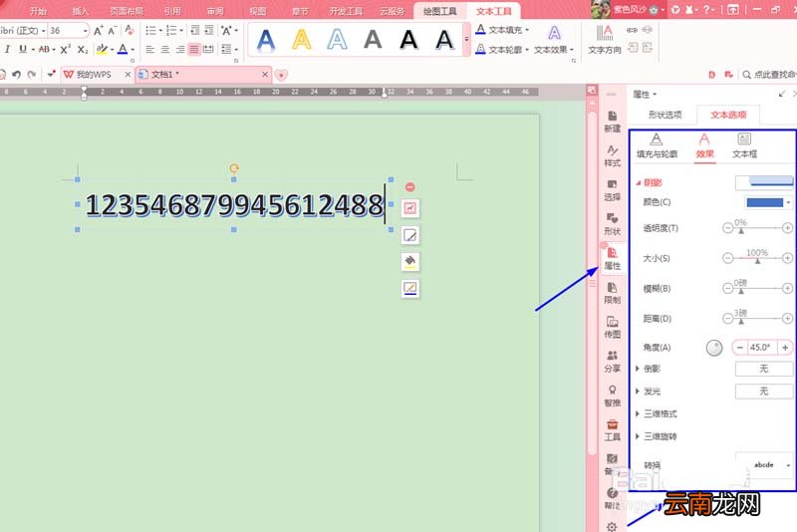The width and height of the screenshot is (797, 532).
Task: Open the 选择 sidebar panel
Action: [612, 190]
